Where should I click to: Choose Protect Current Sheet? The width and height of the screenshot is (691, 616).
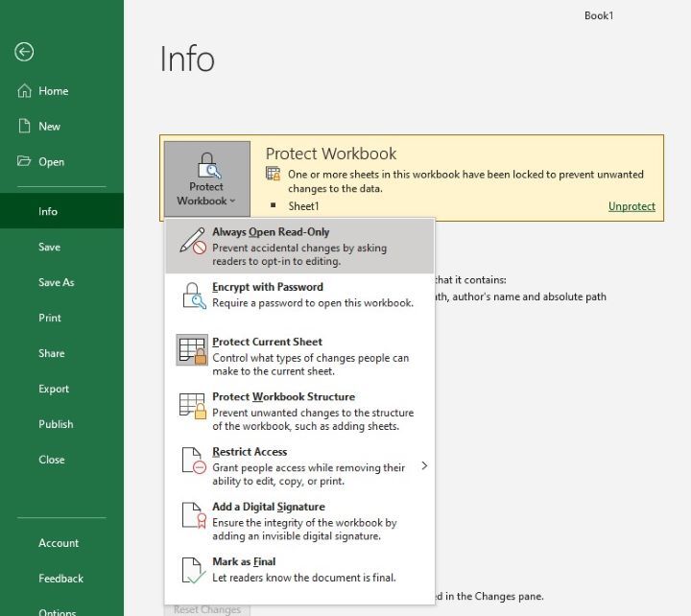click(299, 356)
